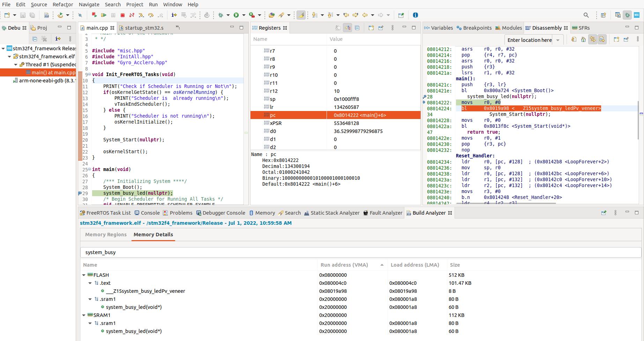Click the toolbar search magnifier icon

(586, 15)
